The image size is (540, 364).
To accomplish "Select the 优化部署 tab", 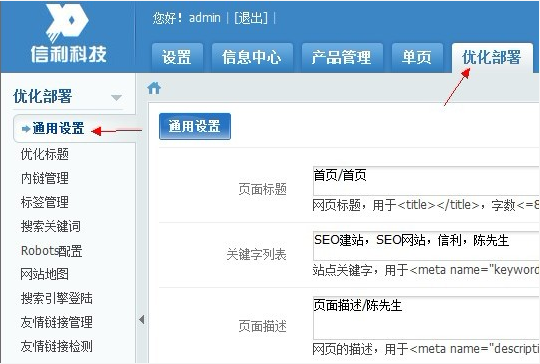I will click(x=492, y=58).
